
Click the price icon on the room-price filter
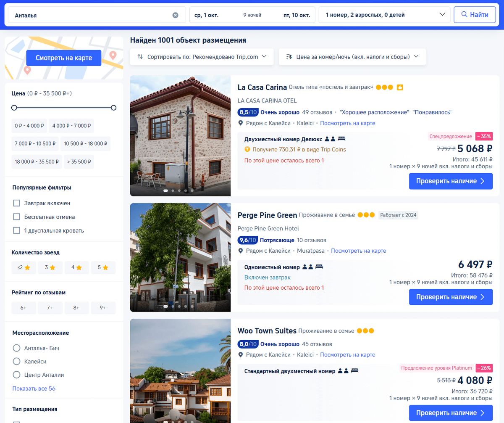(290, 56)
